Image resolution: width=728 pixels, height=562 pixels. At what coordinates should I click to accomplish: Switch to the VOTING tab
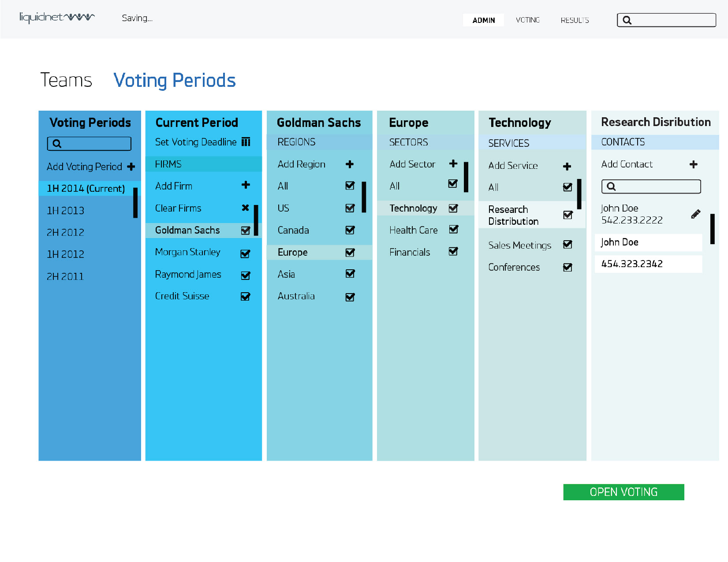tap(528, 20)
